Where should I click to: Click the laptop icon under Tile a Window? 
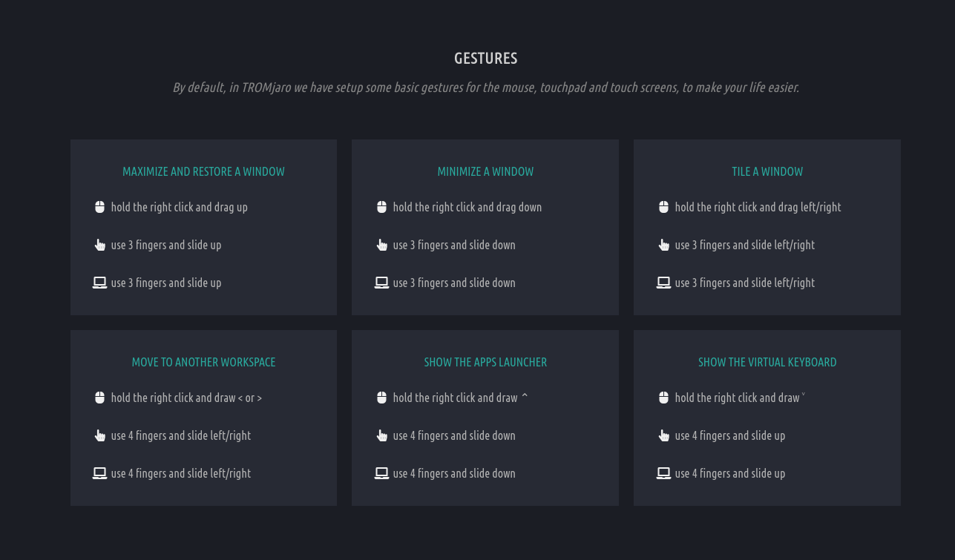pyautogui.click(x=663, y=283)
